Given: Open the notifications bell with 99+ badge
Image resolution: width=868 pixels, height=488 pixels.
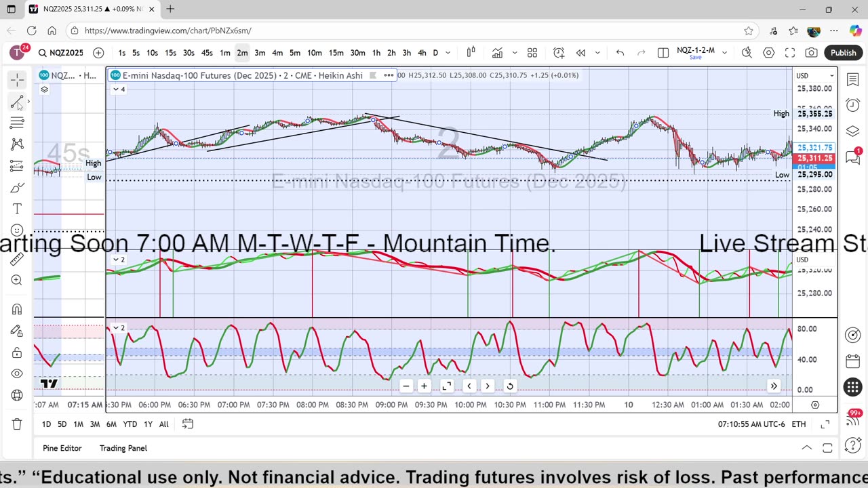Looking at the screenshot, I should (853, 419).
